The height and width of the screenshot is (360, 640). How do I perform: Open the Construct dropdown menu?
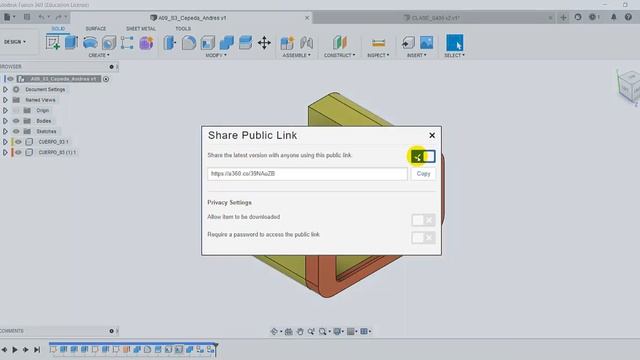[x=340, y=55]
